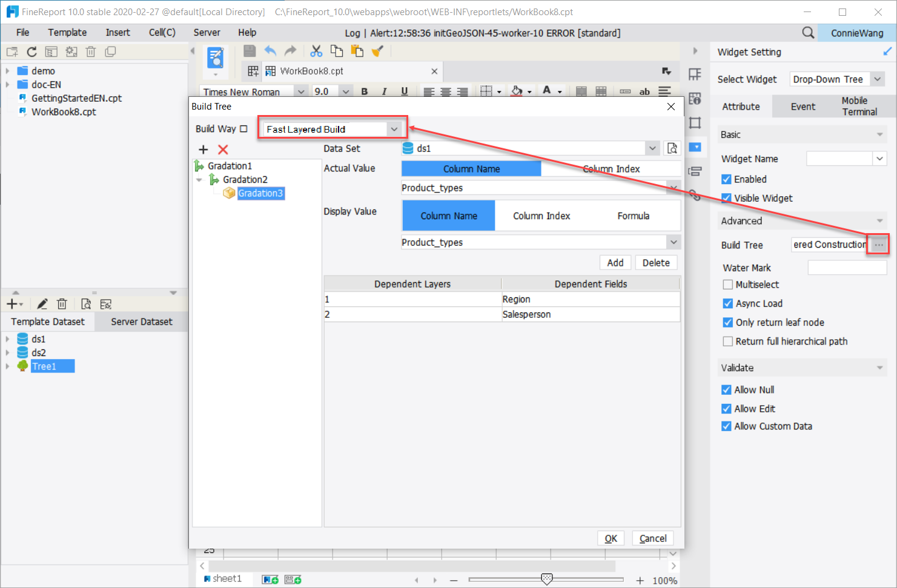
Task: Preview dataset data with magnifier icon
Action: coord(85,303)
